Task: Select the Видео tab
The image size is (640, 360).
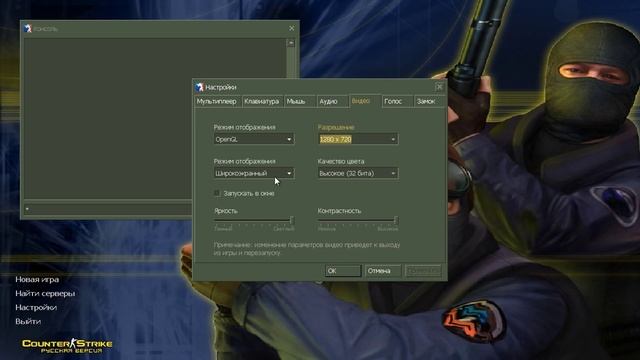Action: pos(364,101)
